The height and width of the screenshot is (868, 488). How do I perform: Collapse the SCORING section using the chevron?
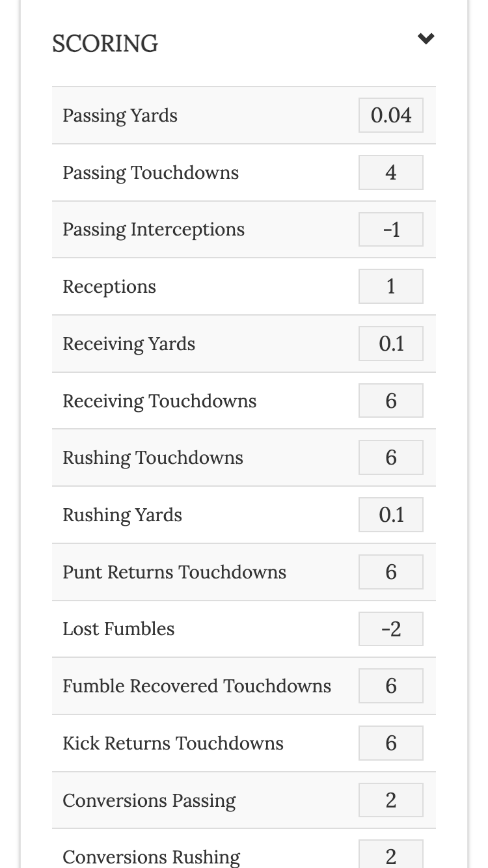[x=426, y=38]
